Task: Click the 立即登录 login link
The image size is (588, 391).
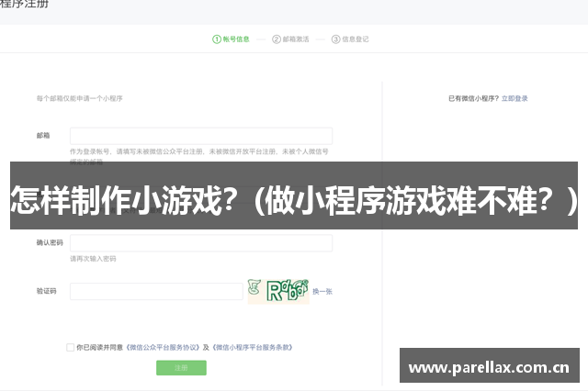Action: [514, 98]
